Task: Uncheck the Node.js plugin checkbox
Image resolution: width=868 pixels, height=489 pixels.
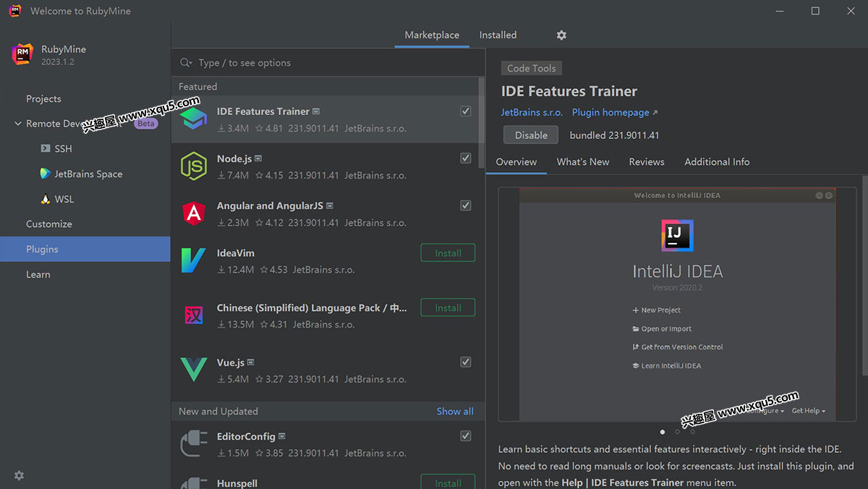Action: [466, 158]
